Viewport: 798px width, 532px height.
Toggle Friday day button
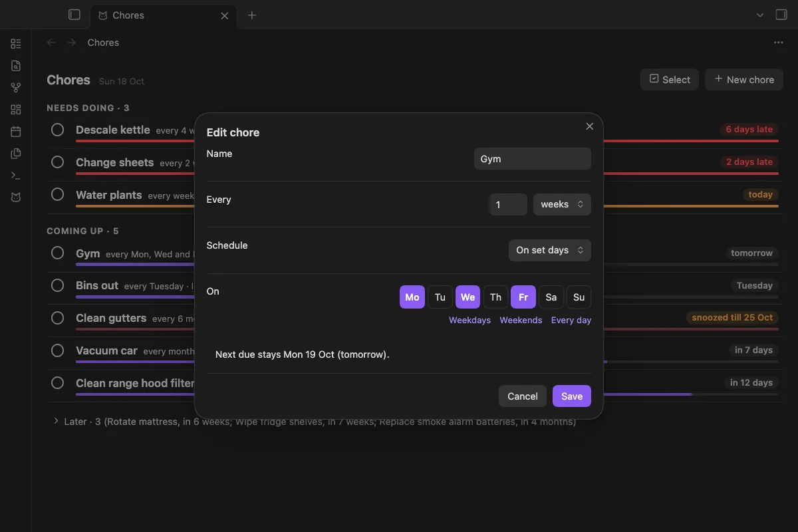click(523, 297)
